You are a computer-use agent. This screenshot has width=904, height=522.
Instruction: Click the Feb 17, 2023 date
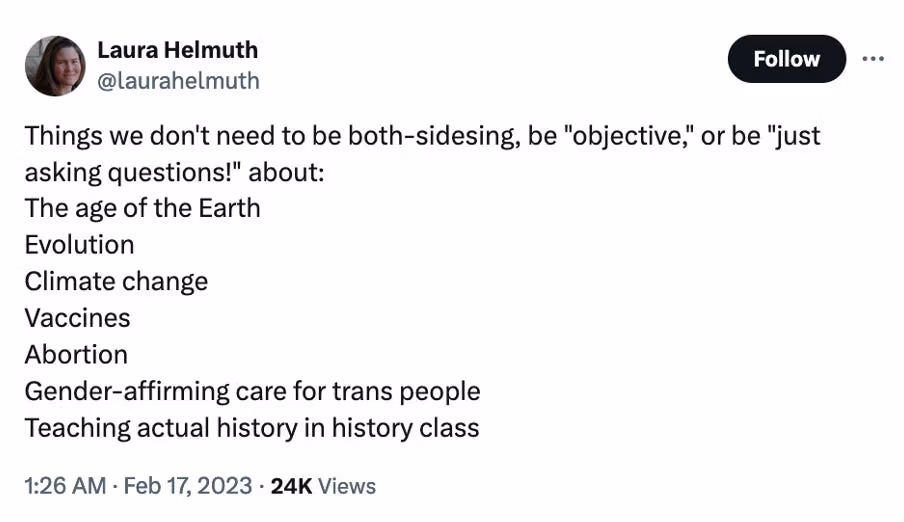[x=187, y=486]
